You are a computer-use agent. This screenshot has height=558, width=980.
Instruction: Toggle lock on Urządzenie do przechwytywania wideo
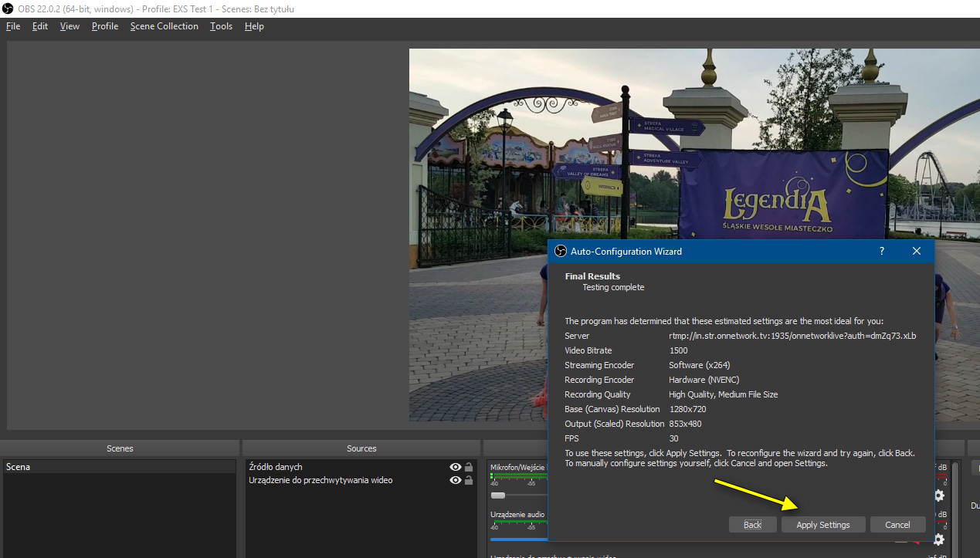point(469,480)
